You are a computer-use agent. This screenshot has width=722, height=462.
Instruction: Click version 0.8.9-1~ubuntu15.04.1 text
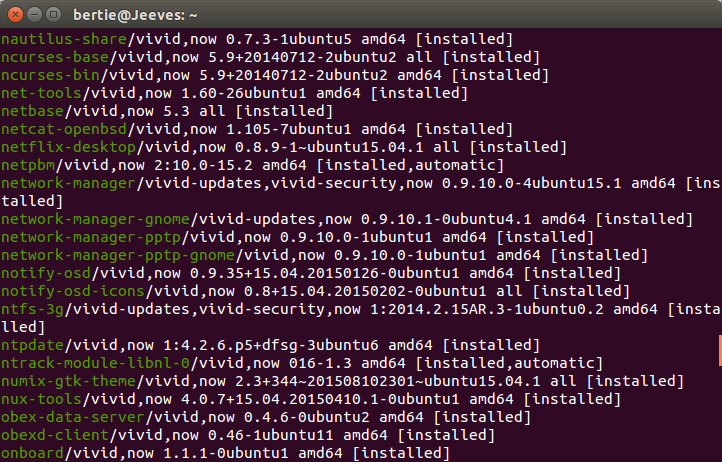pyautogui.click(x=329, y=147)
